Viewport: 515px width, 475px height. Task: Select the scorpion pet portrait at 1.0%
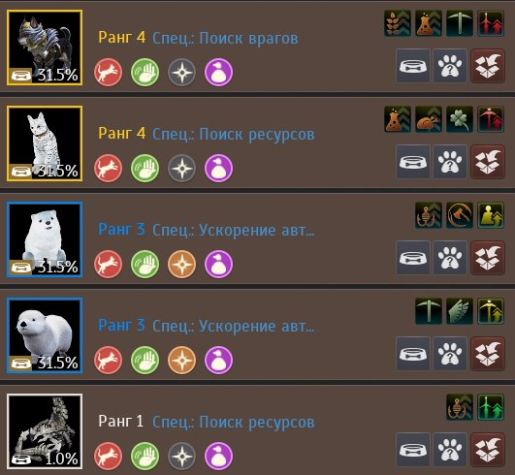[x=45, y=431]
